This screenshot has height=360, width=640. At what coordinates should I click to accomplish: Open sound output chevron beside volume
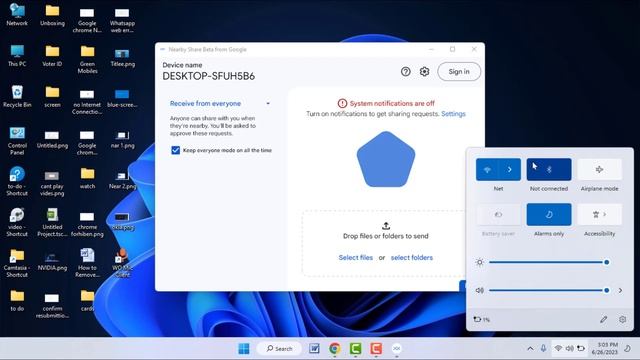(x=620, y=290)
